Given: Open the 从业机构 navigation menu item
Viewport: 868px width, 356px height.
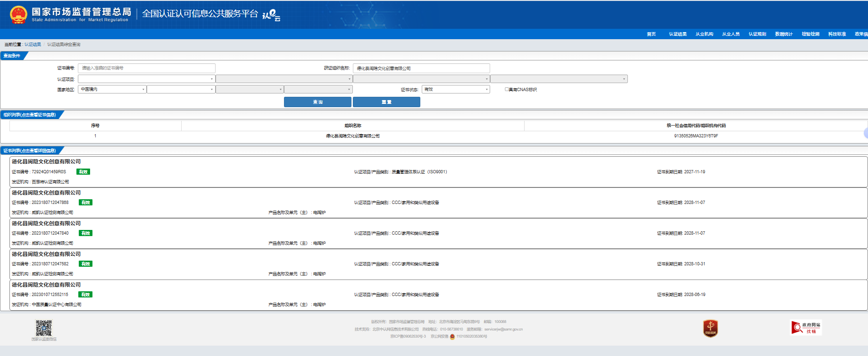Looking at the screenshot, I should (704, 34).
